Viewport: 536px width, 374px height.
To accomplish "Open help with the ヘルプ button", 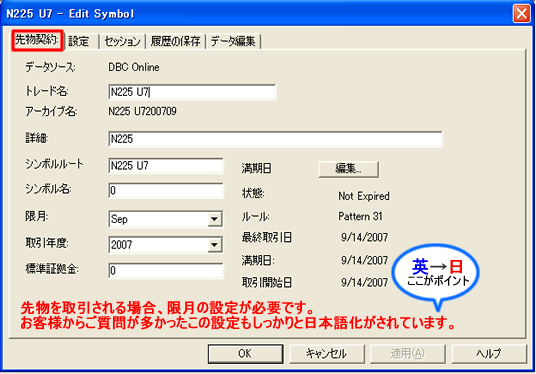I will [489, 353].
